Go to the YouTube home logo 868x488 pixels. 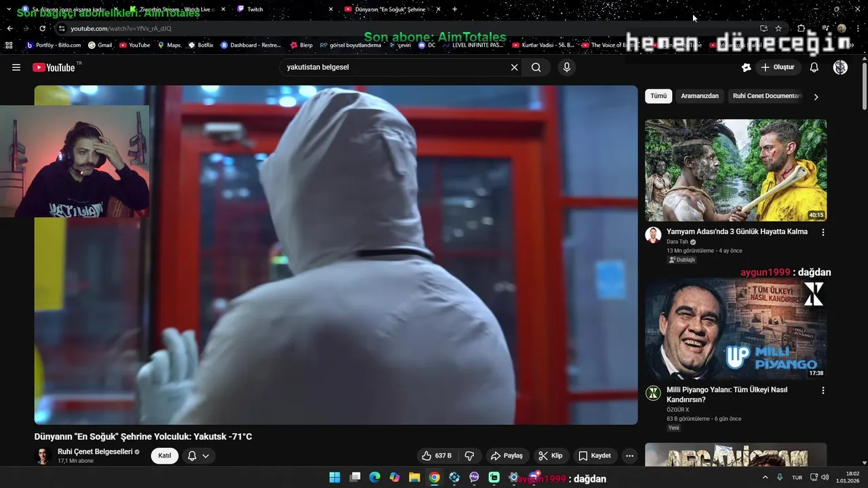coord(54,67)
